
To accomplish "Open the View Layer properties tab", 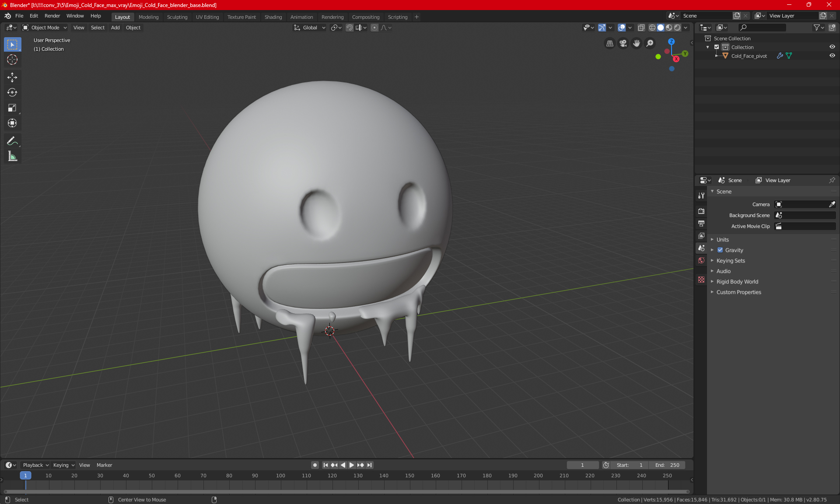I will tap(701, 236).
